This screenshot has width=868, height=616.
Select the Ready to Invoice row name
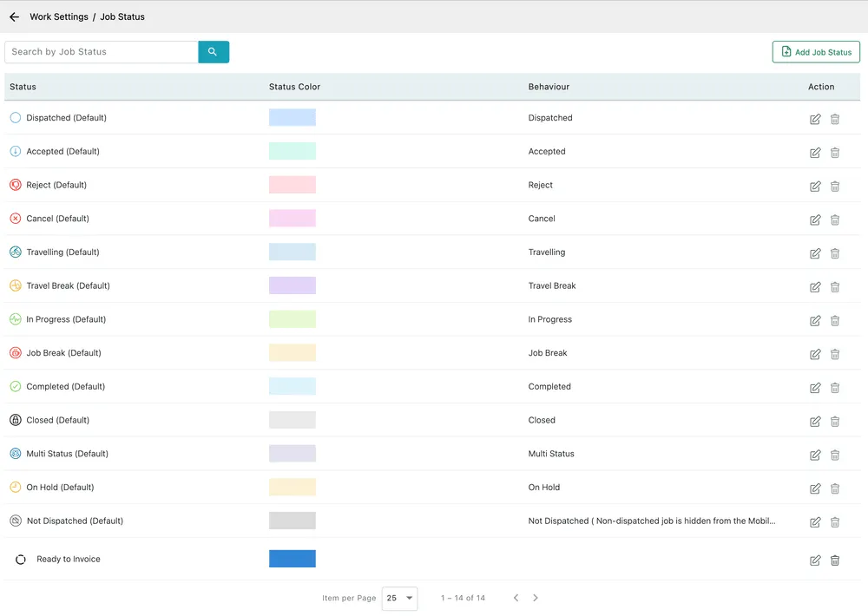[x=69, y=559]
